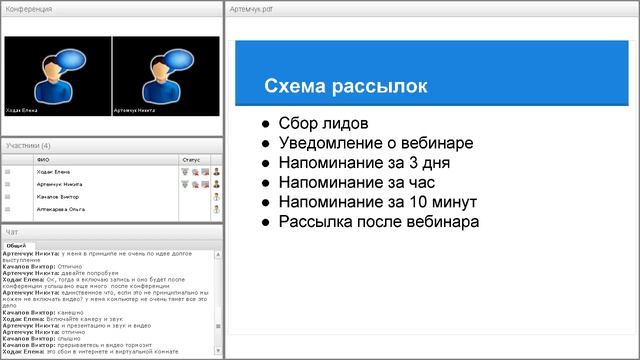This screenshot has height=360, width=640.
Task: Click the camera status icon for Артемчук Никита
Action: 196,184
